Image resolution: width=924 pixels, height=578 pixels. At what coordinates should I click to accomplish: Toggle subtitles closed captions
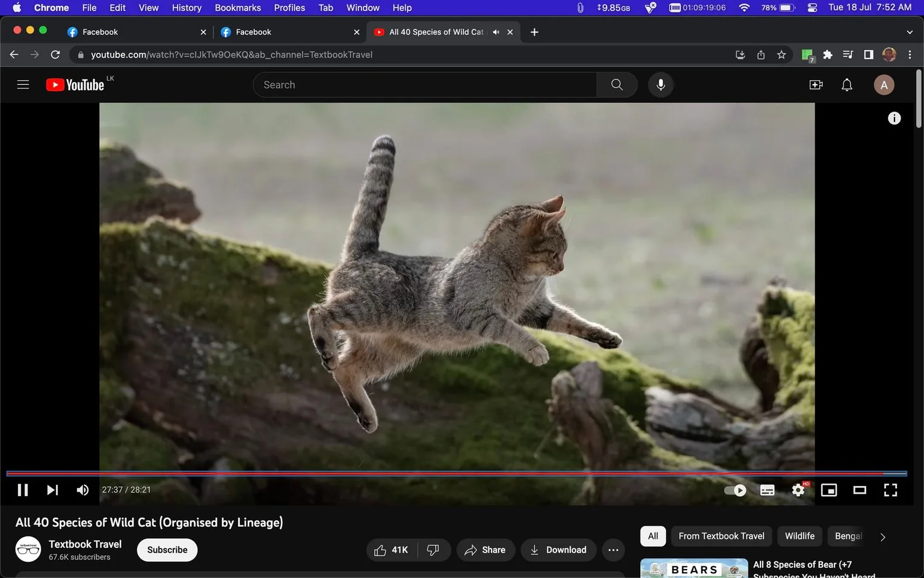(x=768, y=490)
